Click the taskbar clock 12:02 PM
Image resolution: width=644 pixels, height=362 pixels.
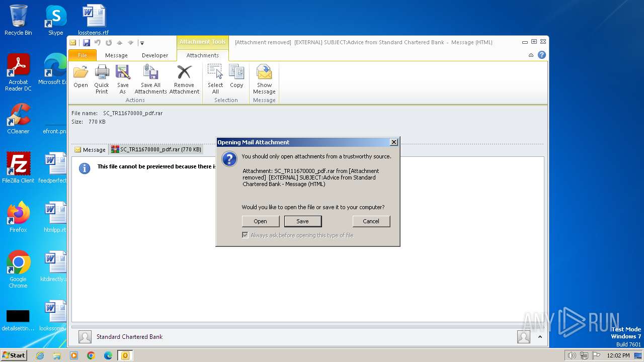618,355
